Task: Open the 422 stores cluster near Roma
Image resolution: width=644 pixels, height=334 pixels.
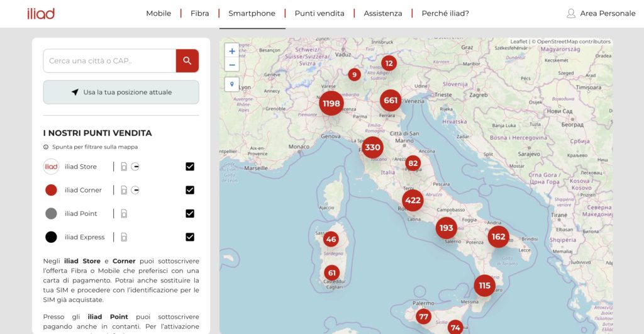Action: coord(413,200)
